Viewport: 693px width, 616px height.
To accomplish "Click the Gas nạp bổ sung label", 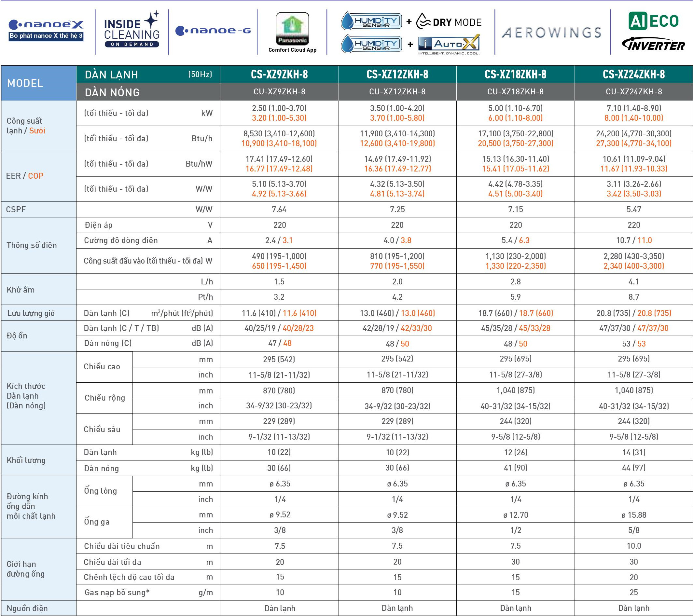I will (117, 592).
